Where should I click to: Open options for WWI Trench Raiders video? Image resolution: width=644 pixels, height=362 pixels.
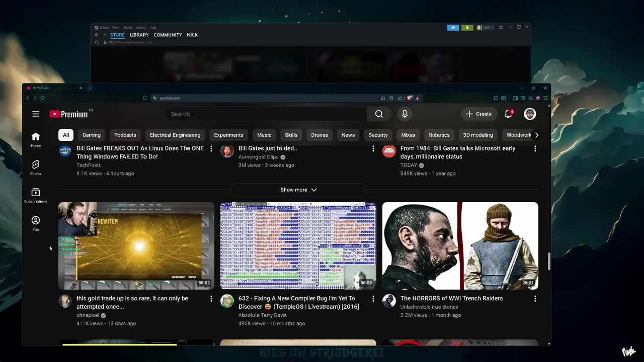click(x=535, y=299)
